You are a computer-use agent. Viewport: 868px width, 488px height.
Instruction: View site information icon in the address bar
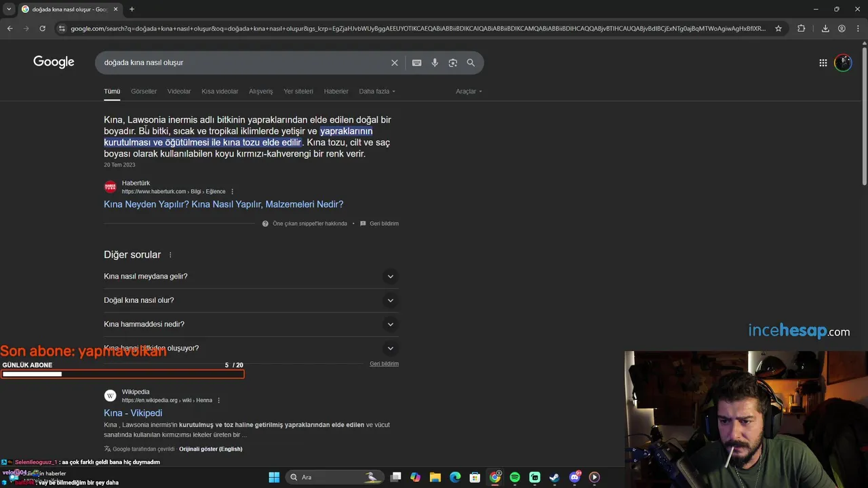[x=62, y=28]
